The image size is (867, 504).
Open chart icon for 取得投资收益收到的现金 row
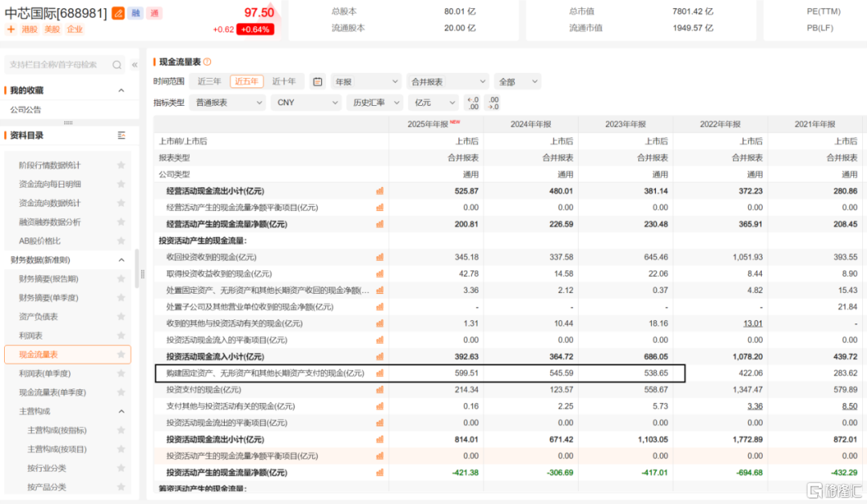(380, 274)
